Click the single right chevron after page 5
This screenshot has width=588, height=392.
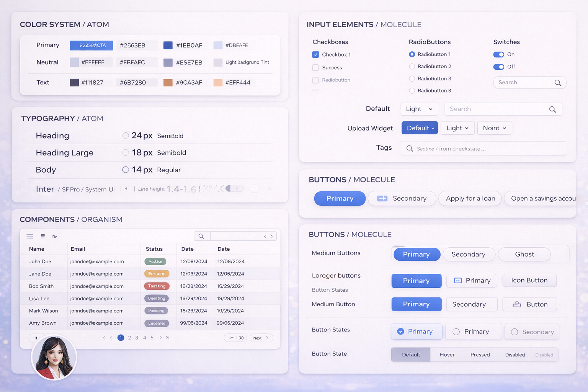[160, 338]
